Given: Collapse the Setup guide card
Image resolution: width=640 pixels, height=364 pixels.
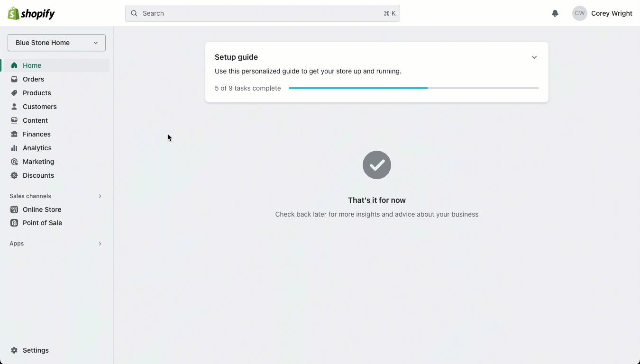Looking at the screenshot, I should click(534, 57).
